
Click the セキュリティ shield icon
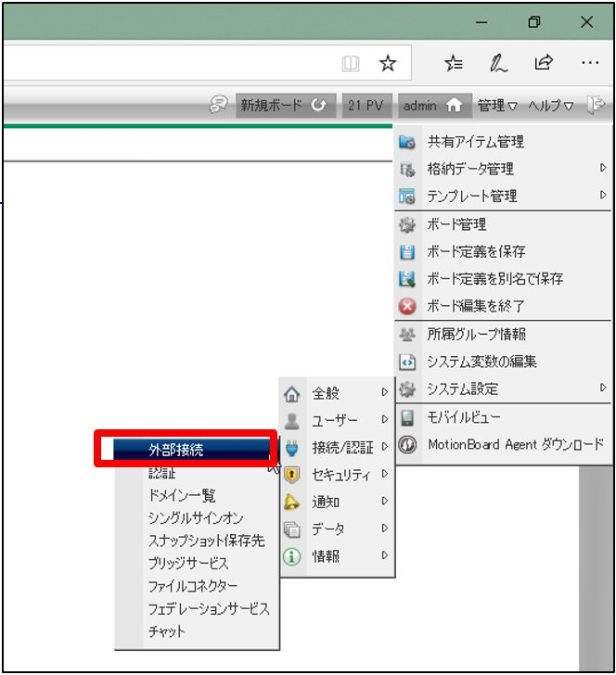coord(292,475)
